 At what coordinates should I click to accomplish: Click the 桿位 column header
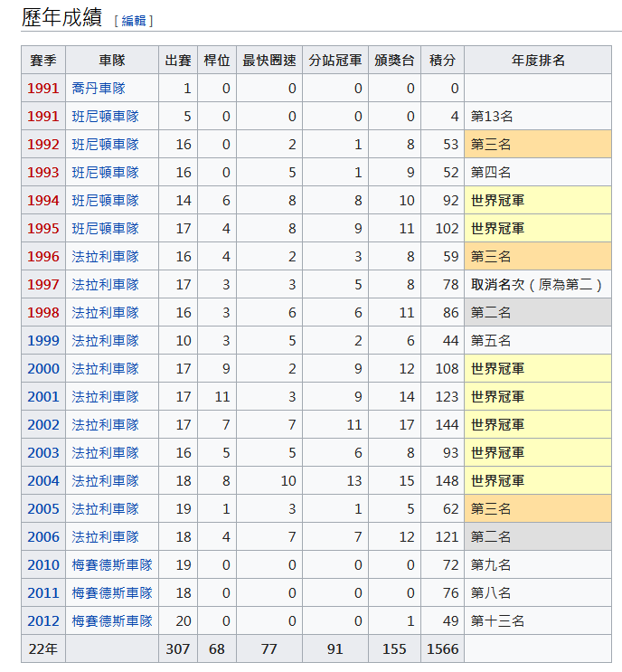[217, 60]
